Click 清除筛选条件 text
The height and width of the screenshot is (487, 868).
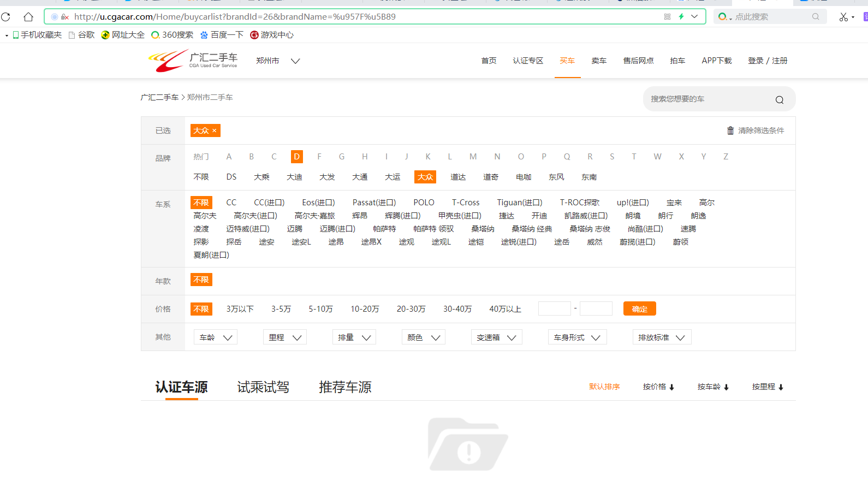click(761, 130)
